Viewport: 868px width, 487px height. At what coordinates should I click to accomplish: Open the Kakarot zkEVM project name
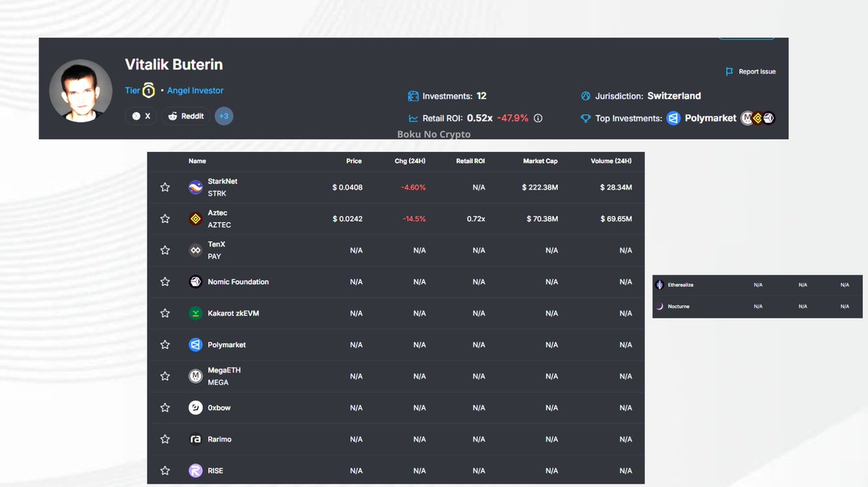[x=233, y=313]
